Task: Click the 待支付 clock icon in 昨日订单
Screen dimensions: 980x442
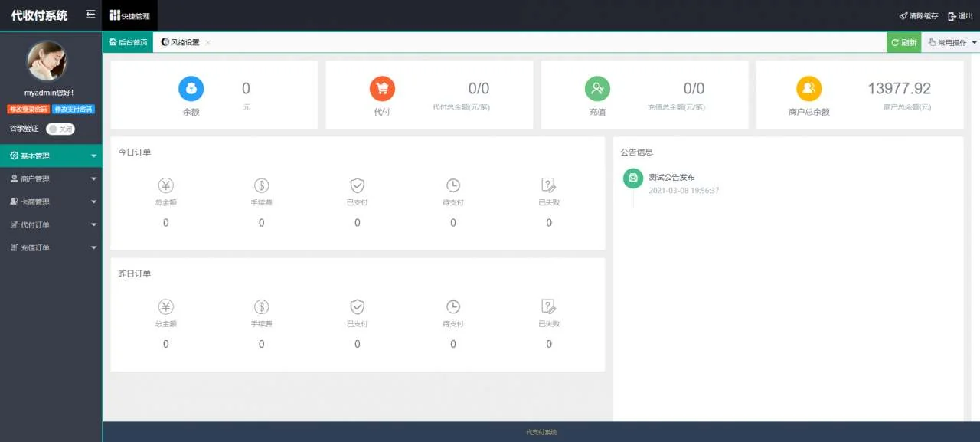Action: pyautogui.click(x=452, y=307)
